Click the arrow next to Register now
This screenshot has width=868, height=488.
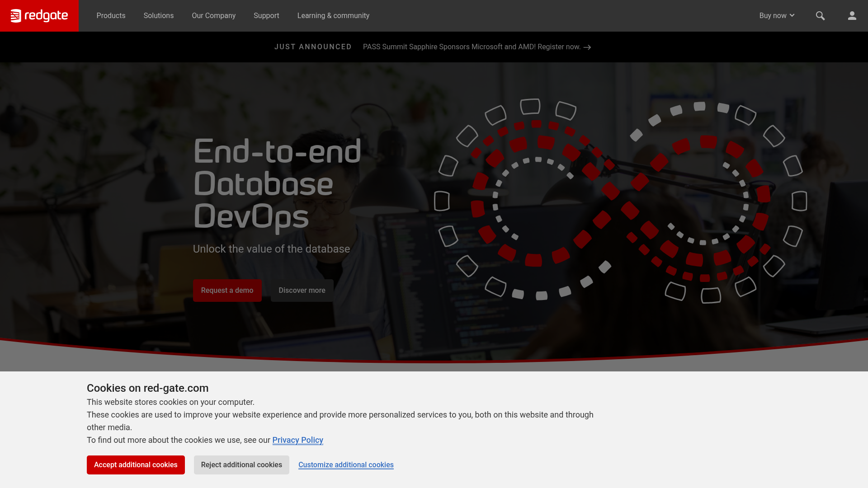click(587, 47)
